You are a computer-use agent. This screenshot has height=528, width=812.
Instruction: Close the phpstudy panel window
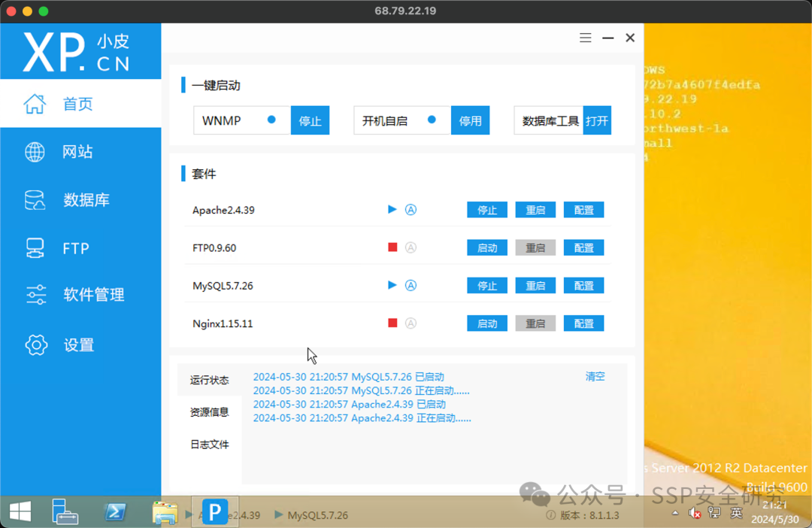click(630, 38)
